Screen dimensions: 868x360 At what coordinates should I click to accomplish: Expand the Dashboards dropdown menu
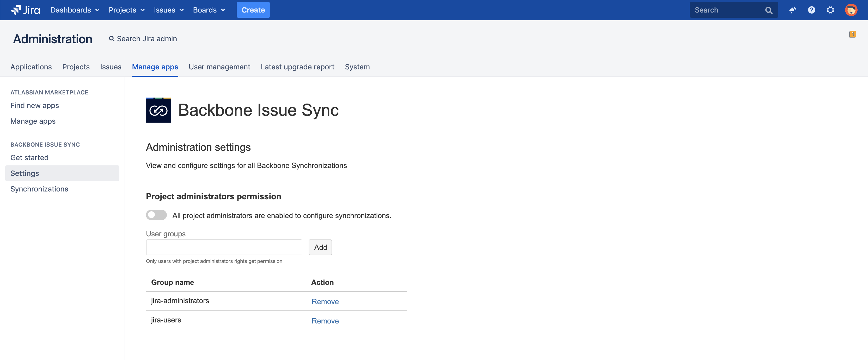click(x=75, y=10)
